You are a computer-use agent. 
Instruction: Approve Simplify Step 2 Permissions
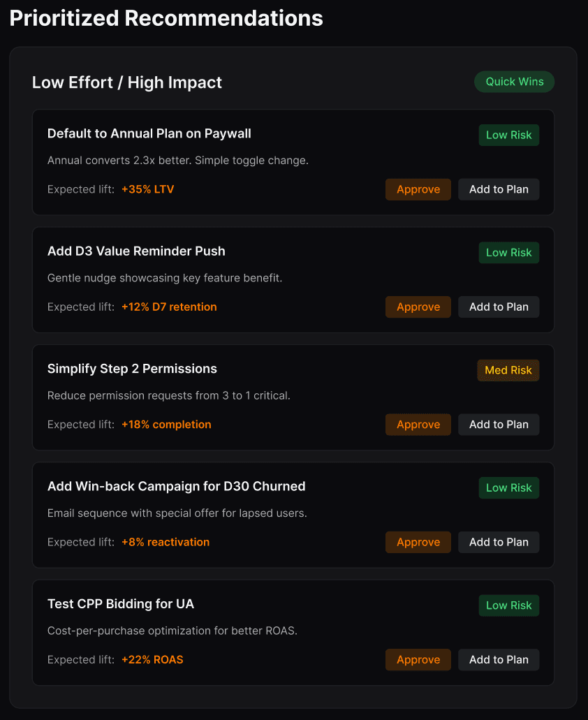tap(418, 425)
